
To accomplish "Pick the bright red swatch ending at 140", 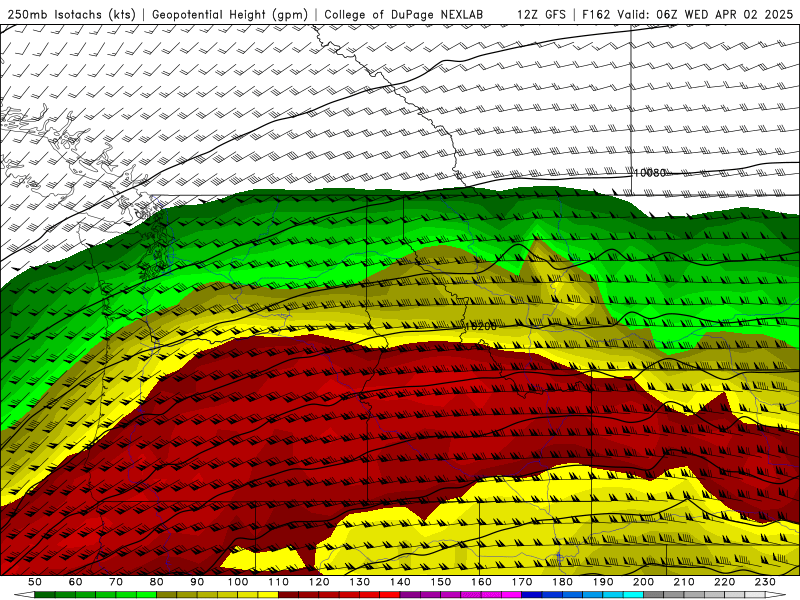I will coord(390,595).
